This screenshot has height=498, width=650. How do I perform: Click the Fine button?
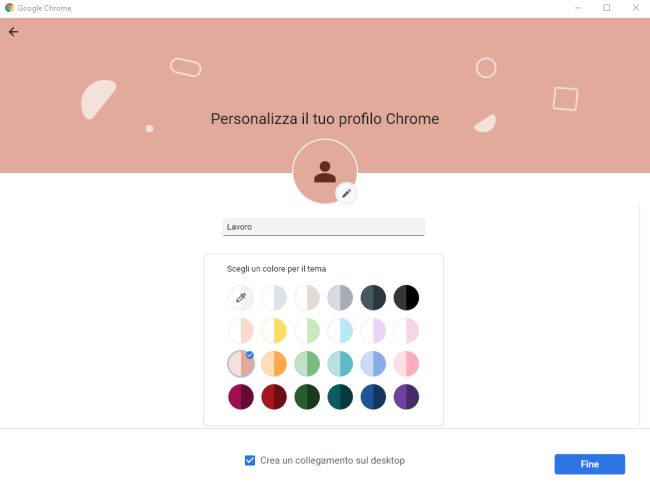[589, 464]
